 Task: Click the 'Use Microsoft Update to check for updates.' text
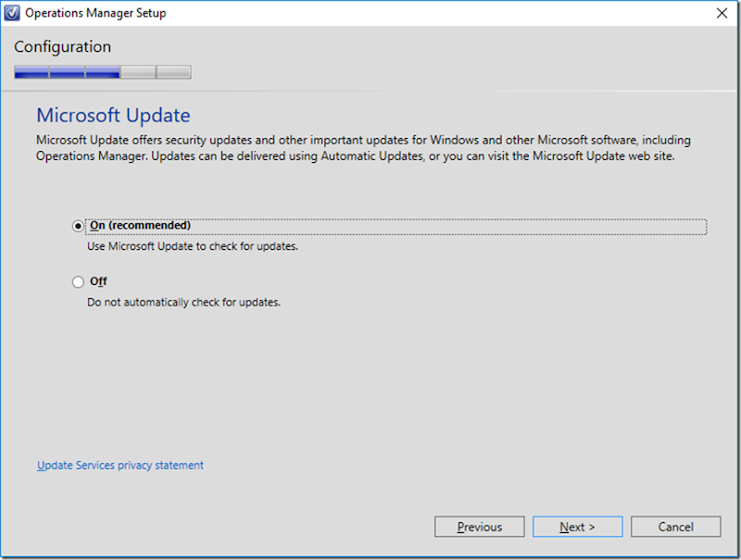click(x=193, y=246)
